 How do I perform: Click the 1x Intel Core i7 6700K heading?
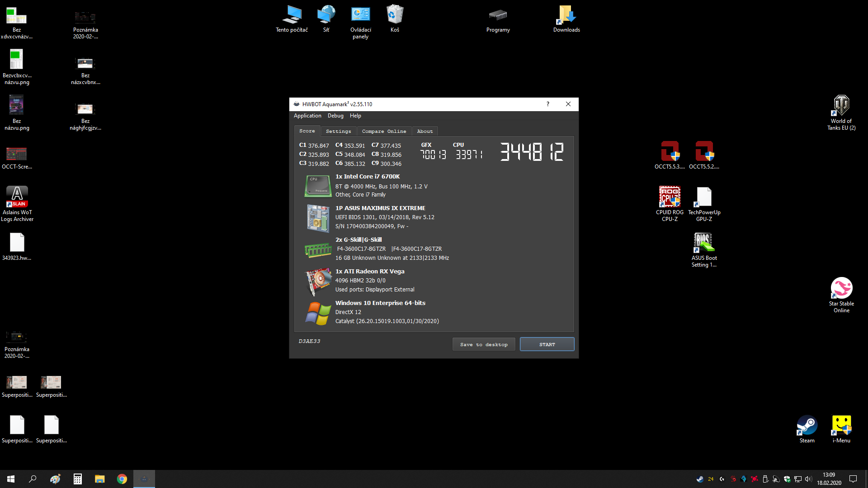pyautogui.click(x=368, y=177)
